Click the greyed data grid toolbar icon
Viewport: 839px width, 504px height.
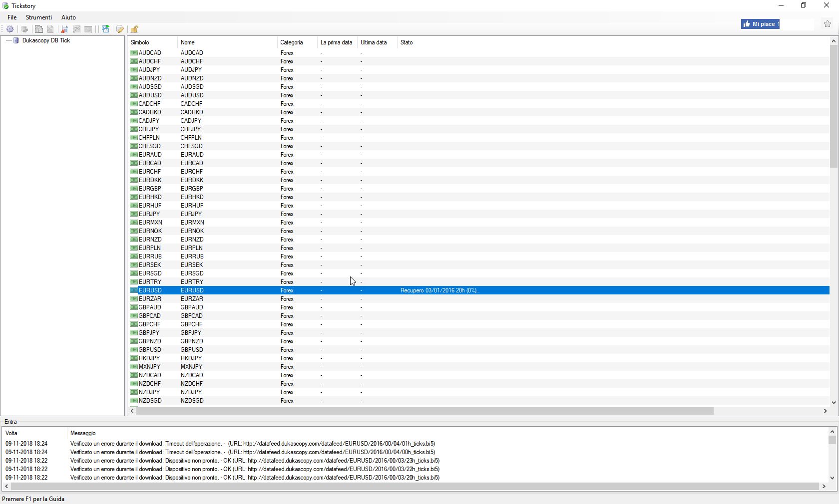pyautogui.click(x=88, y=29)
